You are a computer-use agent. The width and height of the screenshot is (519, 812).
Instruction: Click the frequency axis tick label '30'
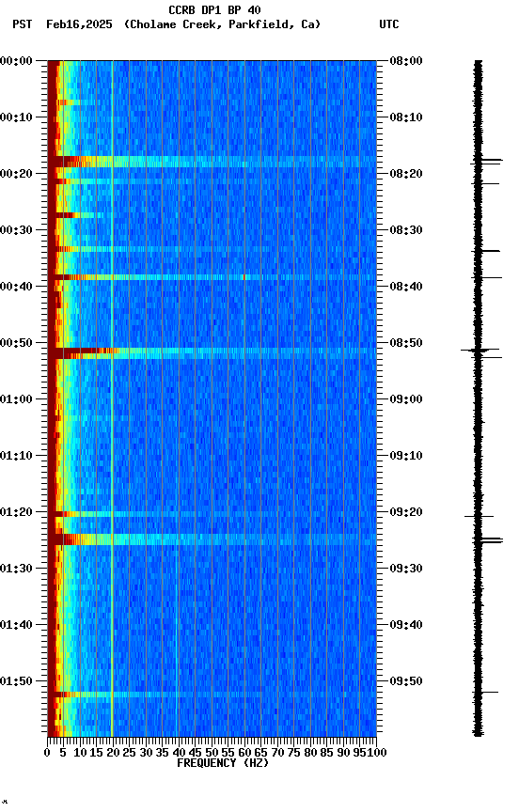pos(146,754)
